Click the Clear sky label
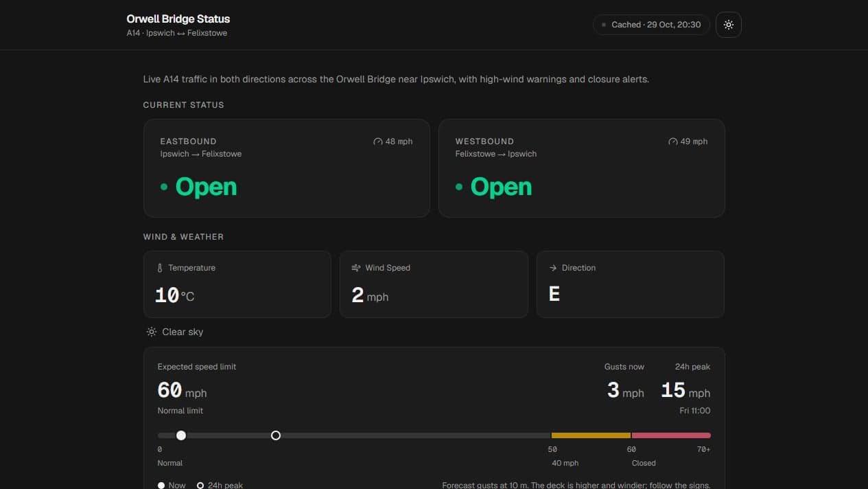 point(183,332)
